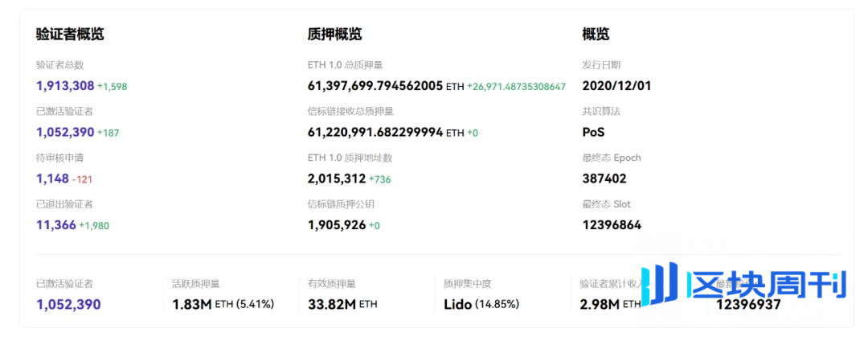Click the finalized epoch value 387402
This screenshot has height=341, width=868.
[x=604, y=179]
